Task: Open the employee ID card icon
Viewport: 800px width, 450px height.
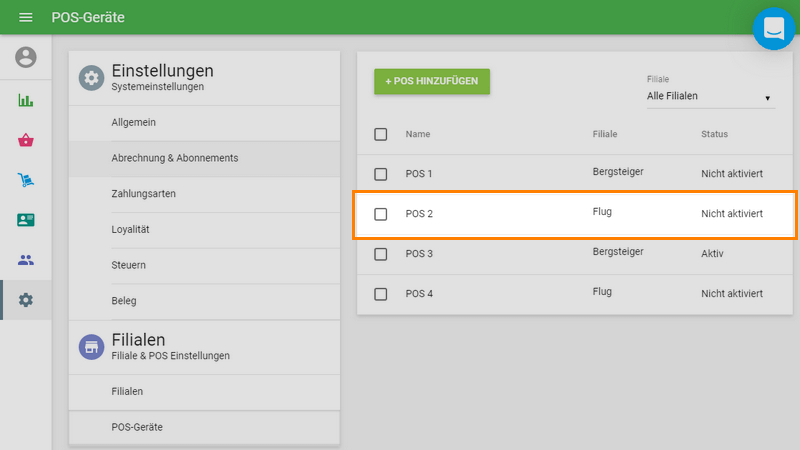Action: point(26,220)
